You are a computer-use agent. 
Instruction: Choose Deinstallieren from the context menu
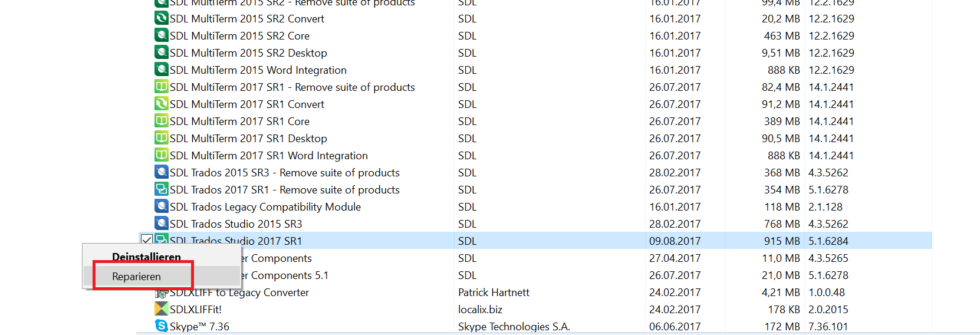(146, 257)
